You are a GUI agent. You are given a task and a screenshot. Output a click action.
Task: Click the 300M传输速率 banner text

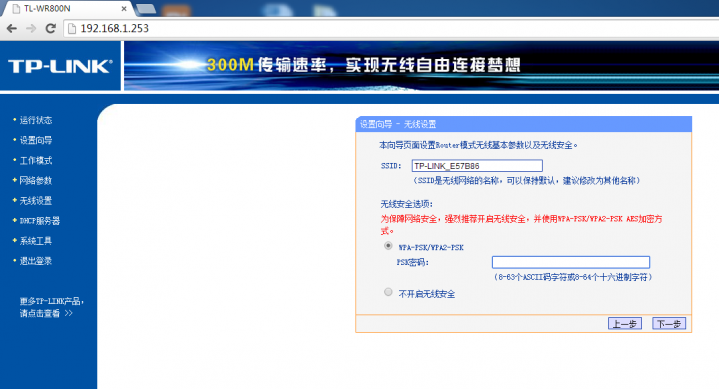[x=364, y=65]
